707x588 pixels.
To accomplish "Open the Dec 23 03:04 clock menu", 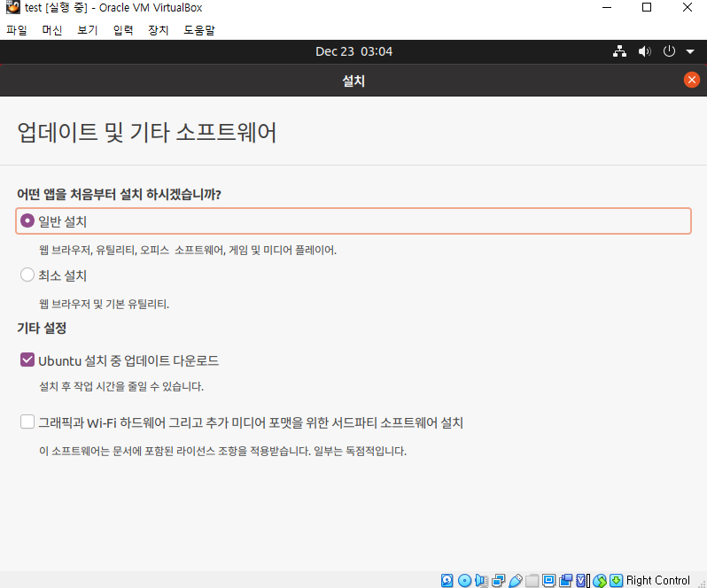I will (x=354, y=51).
